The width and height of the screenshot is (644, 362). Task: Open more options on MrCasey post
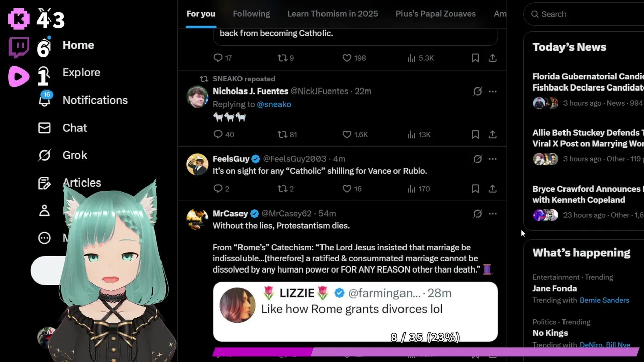[x=493, y=214]
